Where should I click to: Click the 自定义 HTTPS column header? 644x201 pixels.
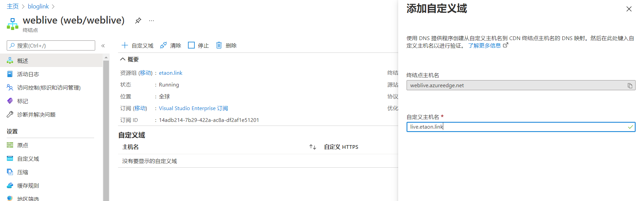(x=341, y=147)
